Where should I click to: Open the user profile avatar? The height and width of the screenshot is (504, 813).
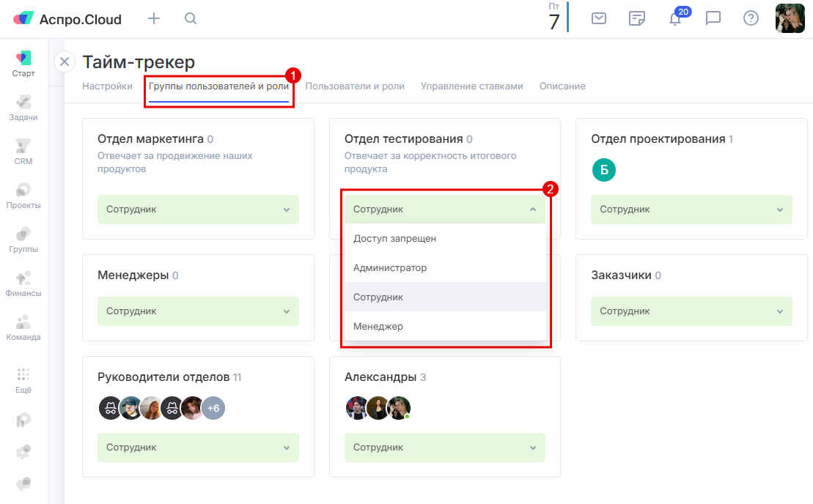[x=790, y=19]
